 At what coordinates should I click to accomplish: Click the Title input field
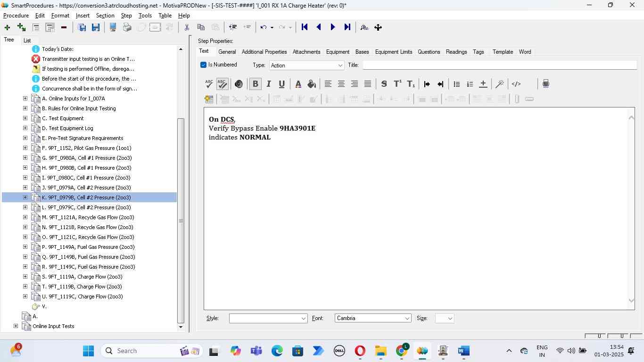(x=499, y=65)
